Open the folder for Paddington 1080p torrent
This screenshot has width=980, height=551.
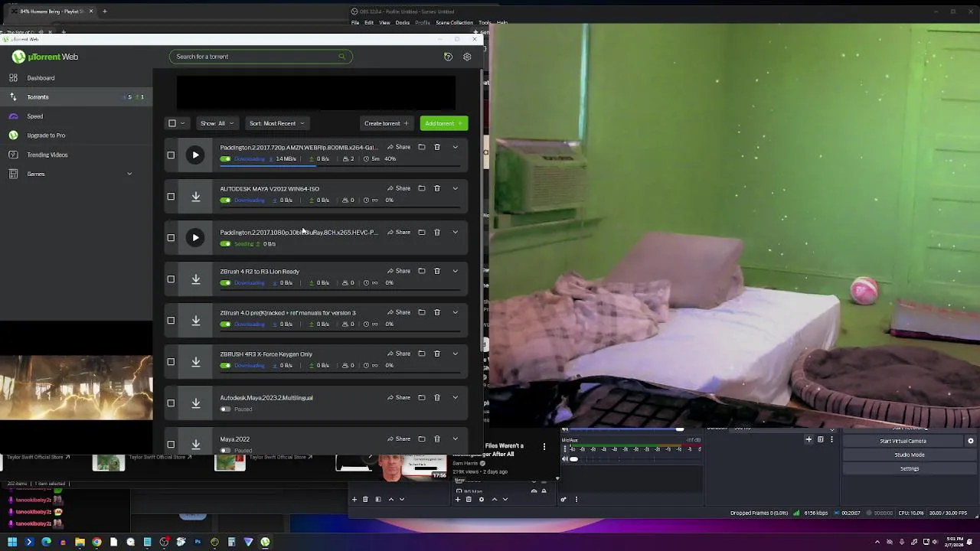[421, 232]
